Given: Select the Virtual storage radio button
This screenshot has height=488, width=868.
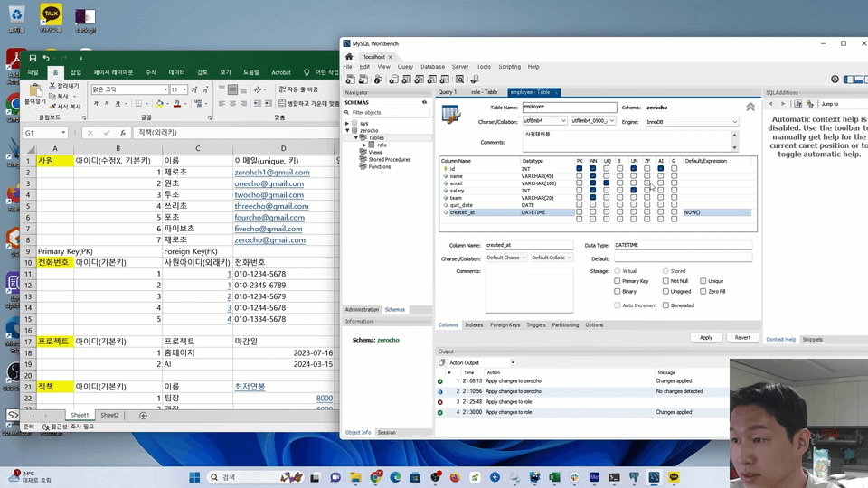Looking at the screenshot, I should pos(618,271).
